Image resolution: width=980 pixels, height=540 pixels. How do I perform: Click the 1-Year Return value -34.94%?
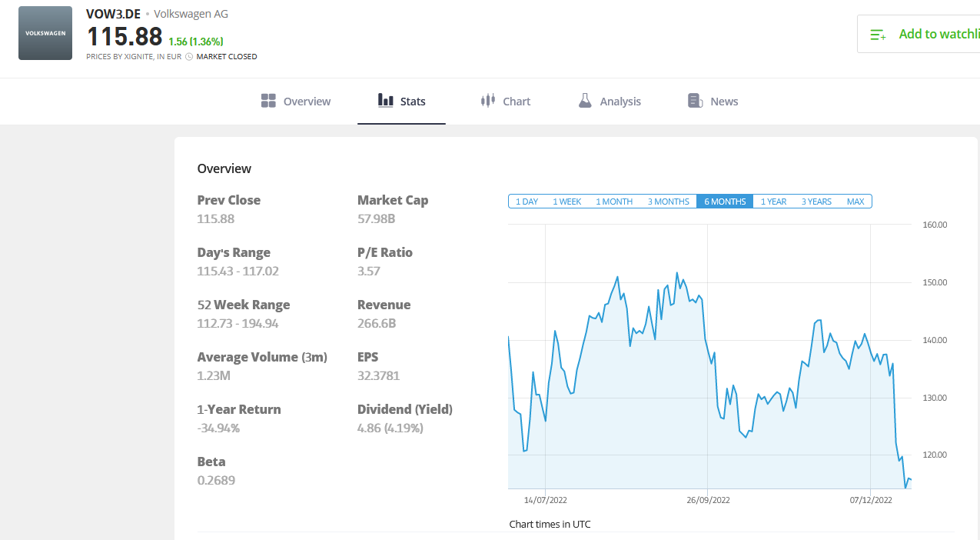(x=219, y=428)
